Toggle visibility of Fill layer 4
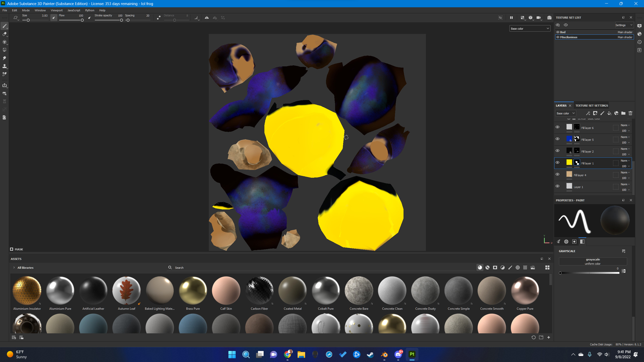This screenshot has width=644, height=362. click(x=557, y=174)
